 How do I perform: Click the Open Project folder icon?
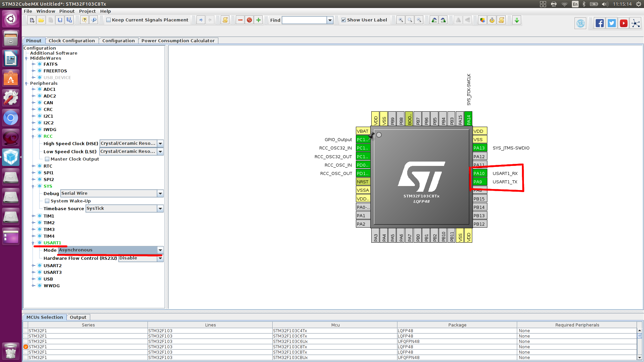(x=41, y=20)
